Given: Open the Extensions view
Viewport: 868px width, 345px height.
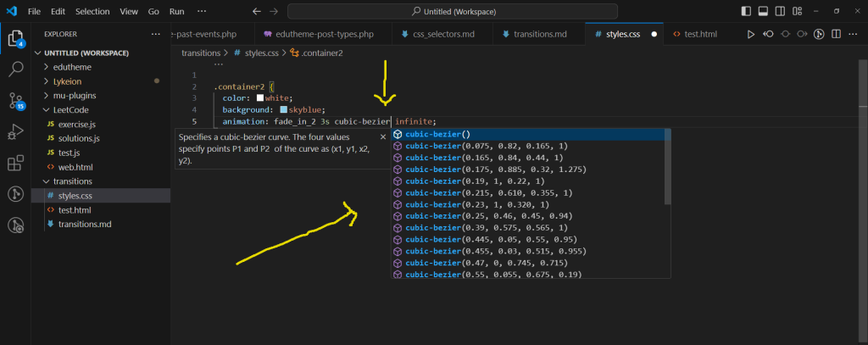Looking at the screenshot, I should tap(15, 163).
